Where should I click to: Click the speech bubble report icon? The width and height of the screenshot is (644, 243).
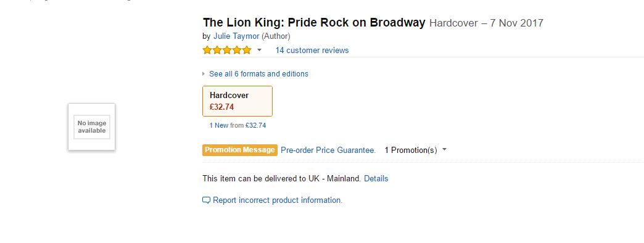click(x=206, y=200)
